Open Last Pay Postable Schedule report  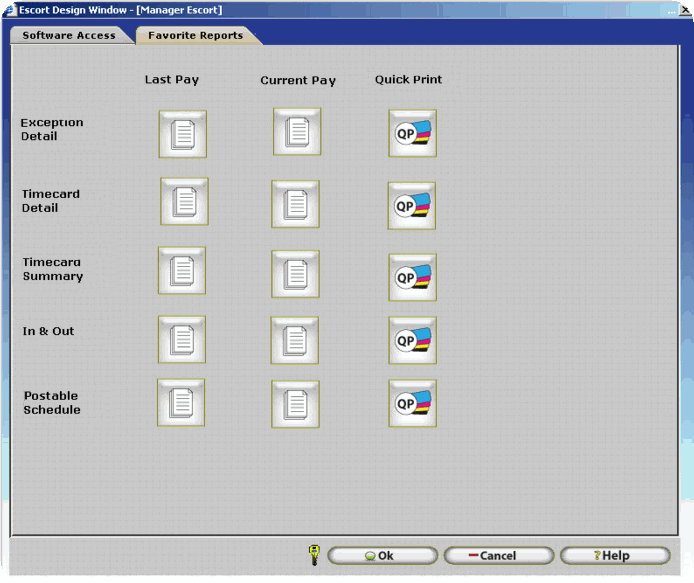click(x=181, y=402)
